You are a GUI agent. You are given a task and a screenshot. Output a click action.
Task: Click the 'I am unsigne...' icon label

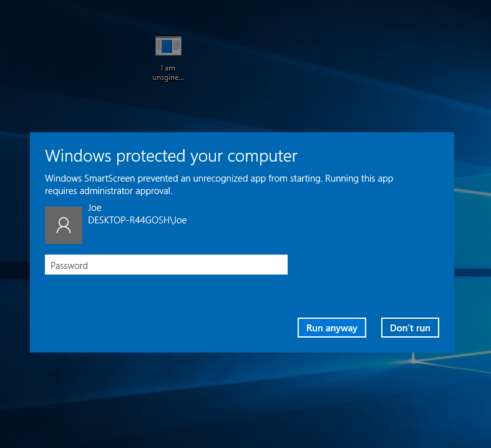pyautogui.click(x=168, y=72)
